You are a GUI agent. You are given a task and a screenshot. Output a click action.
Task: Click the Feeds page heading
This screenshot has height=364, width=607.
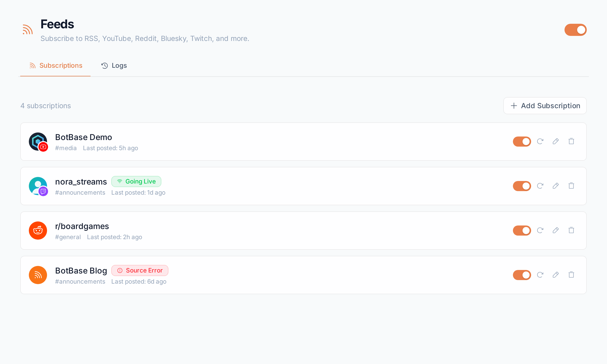57,24
